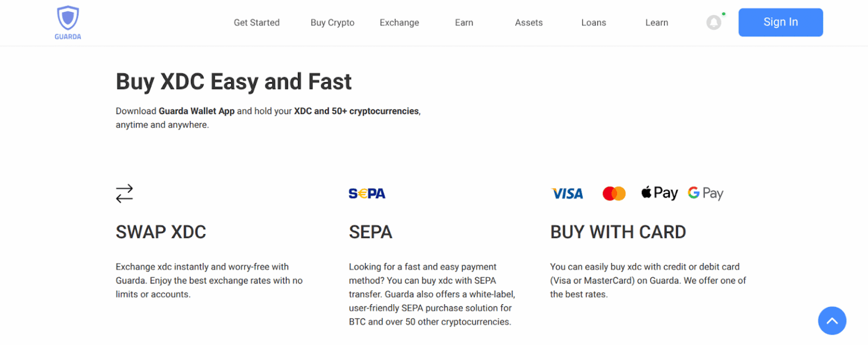Open the Buy Crypto menu
This screenshot has width=868, height=345.
[x=332, y=22]
